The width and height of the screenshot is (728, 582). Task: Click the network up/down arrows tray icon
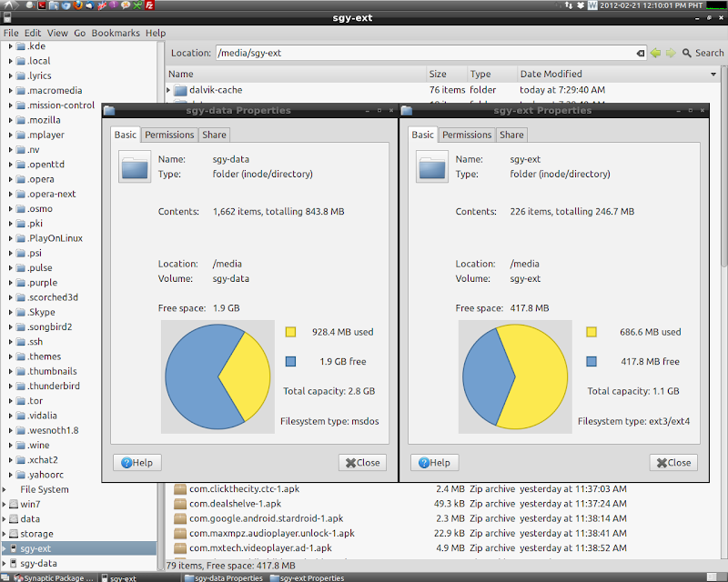[569, 5]
